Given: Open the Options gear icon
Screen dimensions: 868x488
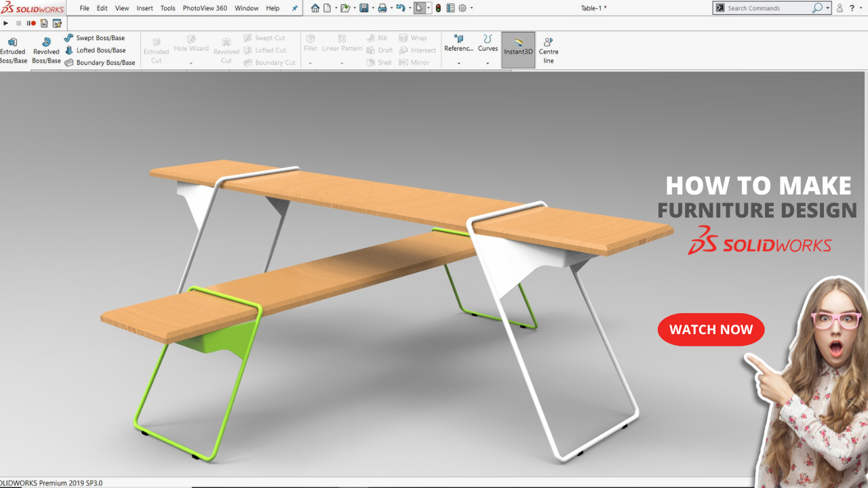Looking at the screenshot, I should [x=462, y=8].
